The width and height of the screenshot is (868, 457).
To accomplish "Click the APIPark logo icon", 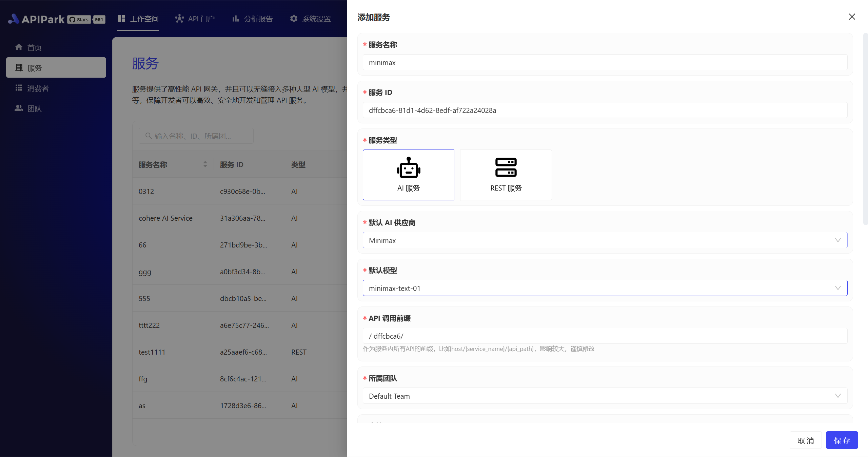I will (14, 19).
